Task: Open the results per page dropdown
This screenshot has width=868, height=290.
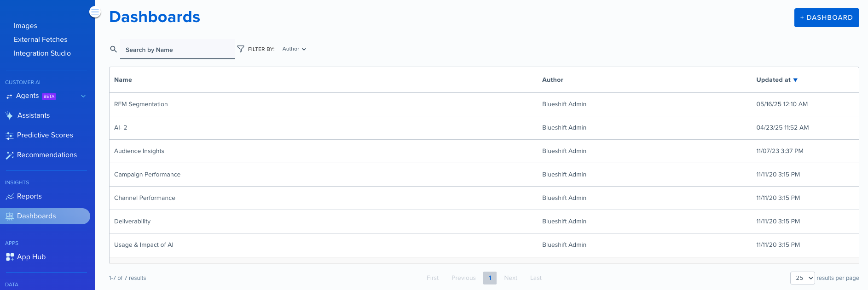Action: [x=803, y=278]
